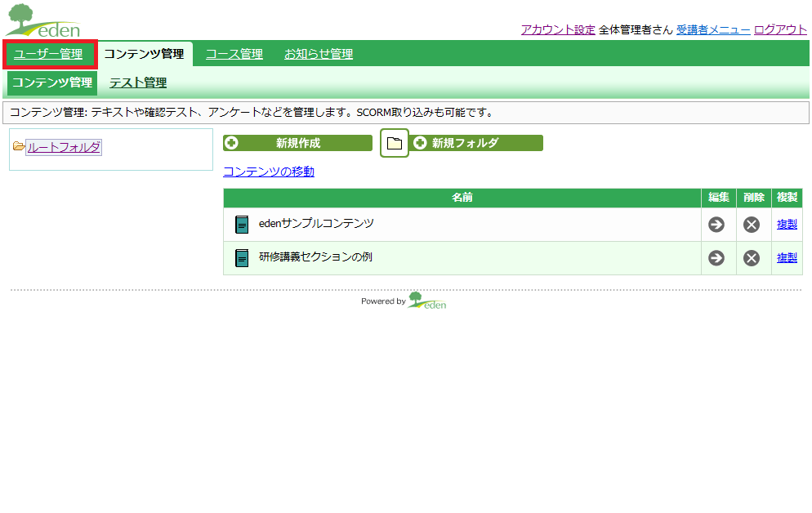The image size is (812, 513).
Task: Delete 研修講義セクションの例 via X icon
Action: 752,258
